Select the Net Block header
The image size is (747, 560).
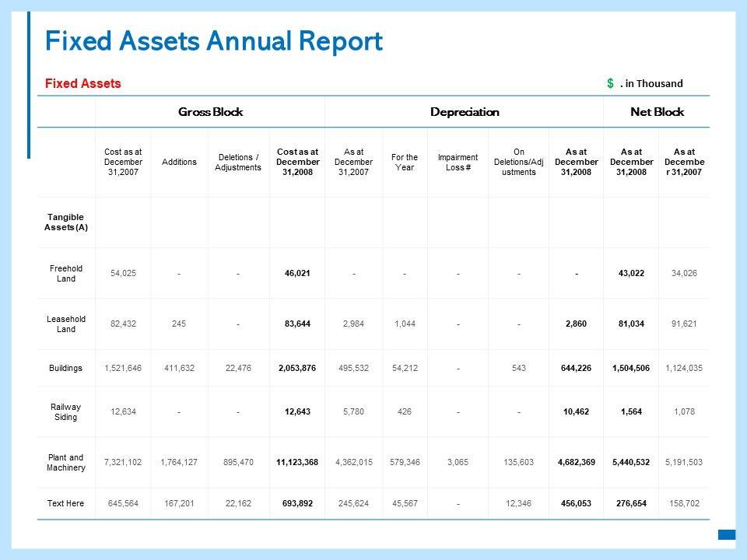point(657,112)
